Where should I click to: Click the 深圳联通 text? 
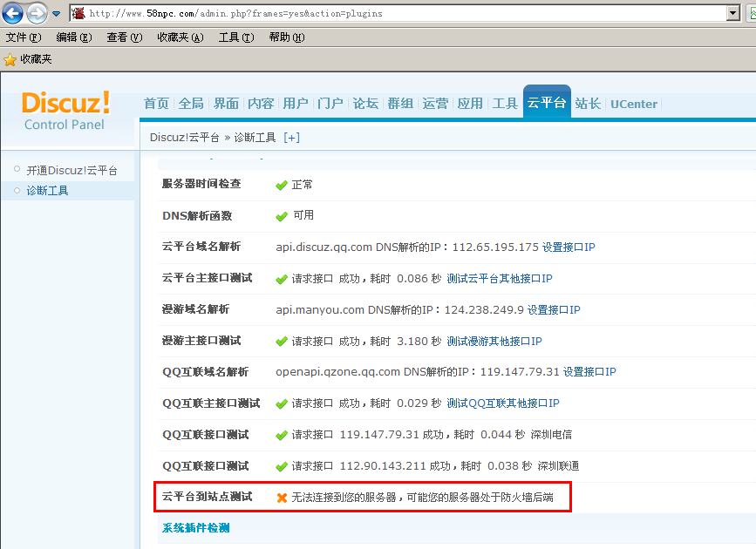[558, 466]
